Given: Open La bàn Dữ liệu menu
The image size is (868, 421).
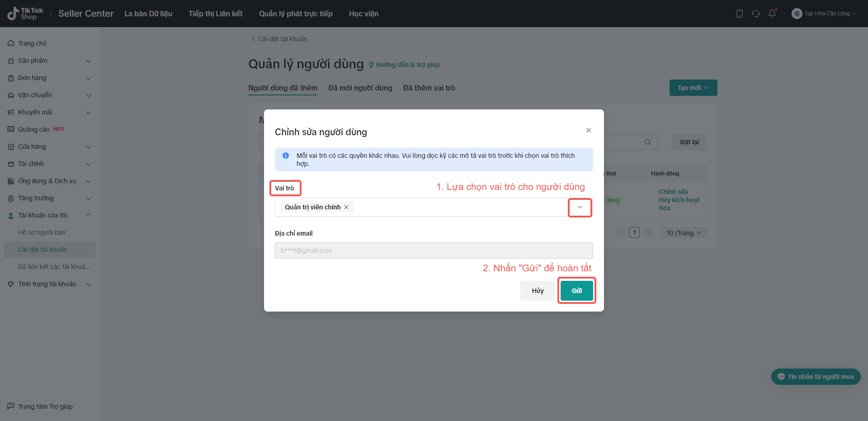Looking at the screenshot, I should 148,14.
